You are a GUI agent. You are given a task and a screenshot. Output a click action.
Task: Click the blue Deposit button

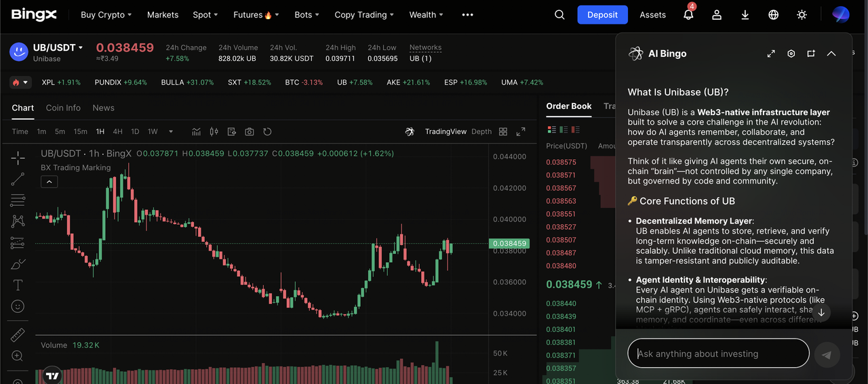[x=602, y=15]
